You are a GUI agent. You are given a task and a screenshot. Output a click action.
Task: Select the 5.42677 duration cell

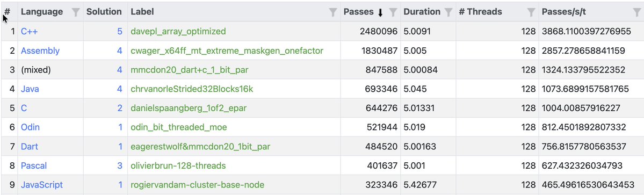pyautogui.click(x=419, y=185)
